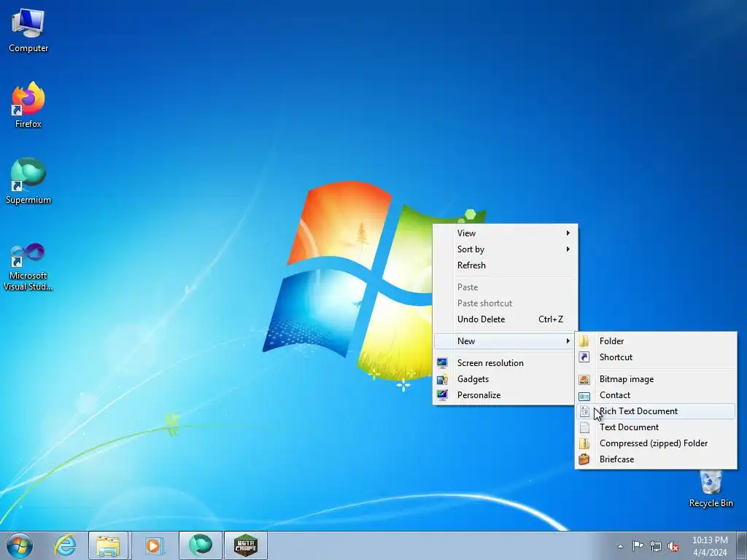Switch to Supermium in the taskbar
Image resolution: width=747 pixels, height=560 pixels.
[201, 545]
